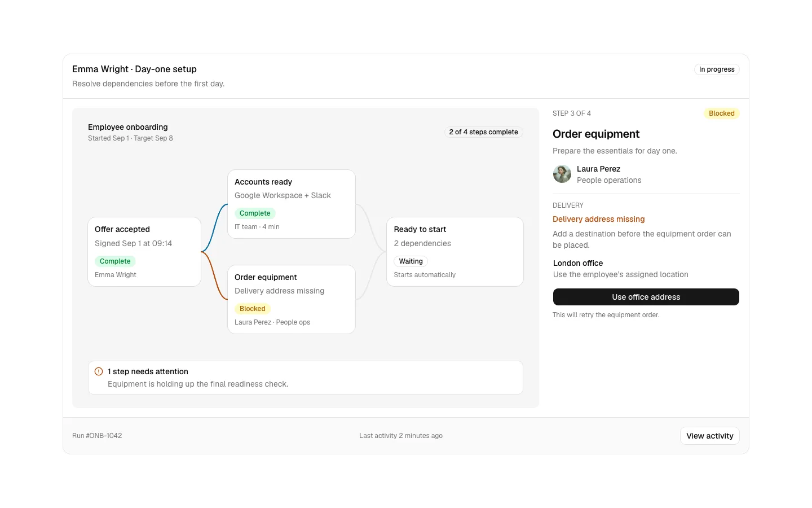Select the Ready to start step card
This screenshot has height=508, width=812.
pos(455,252)
